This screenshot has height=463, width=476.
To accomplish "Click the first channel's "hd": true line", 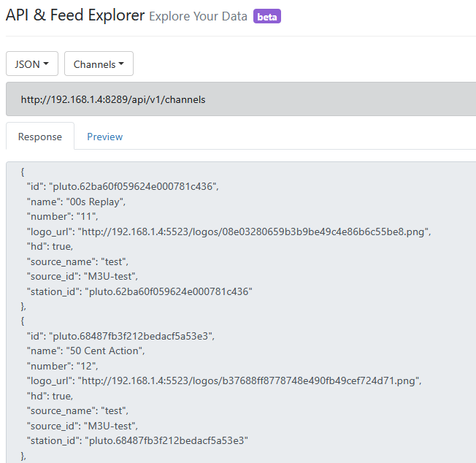I will [50, 246].
